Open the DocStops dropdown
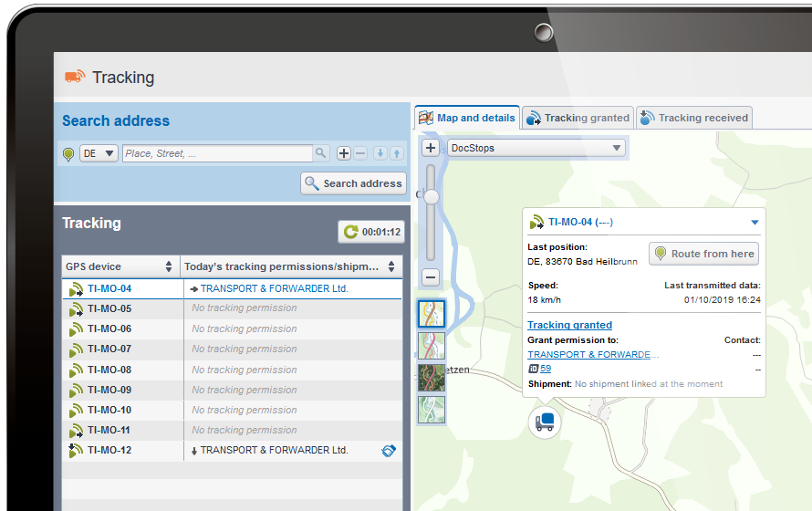812x511 pixels. click(536, 148)
